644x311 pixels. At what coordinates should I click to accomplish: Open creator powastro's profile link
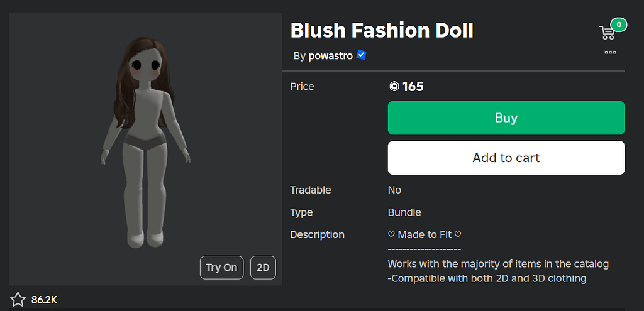(330, 56)
